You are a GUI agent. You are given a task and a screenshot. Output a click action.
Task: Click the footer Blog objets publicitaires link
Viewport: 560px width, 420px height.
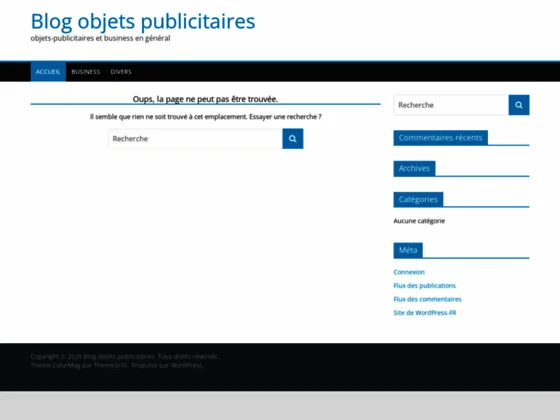(x=119, y=357)
